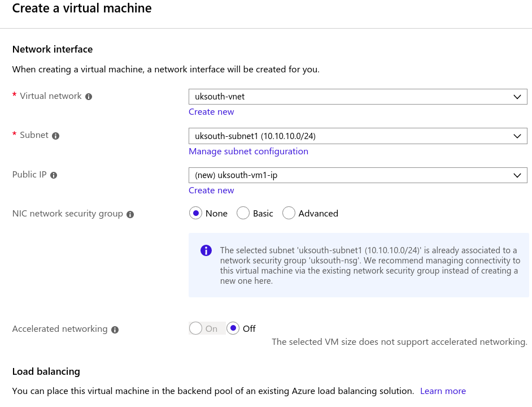Click Create new under Virtual network
Screen dimensions: 532x407
(211, 112)
